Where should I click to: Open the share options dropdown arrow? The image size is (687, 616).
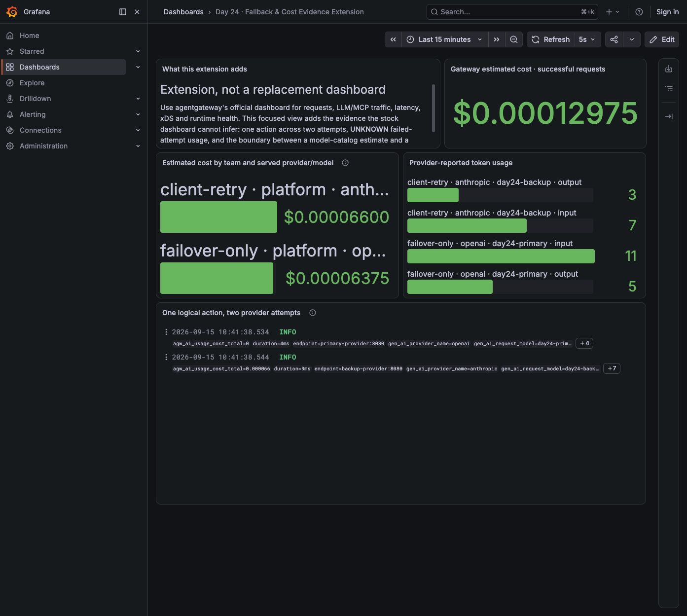632,39
